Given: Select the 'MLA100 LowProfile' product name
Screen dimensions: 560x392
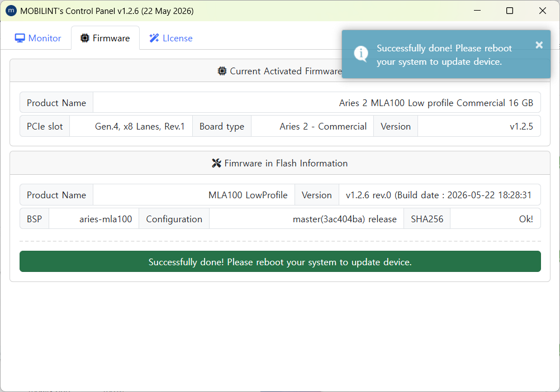Looking at the screenshot, I should click(x=248, y=195).
